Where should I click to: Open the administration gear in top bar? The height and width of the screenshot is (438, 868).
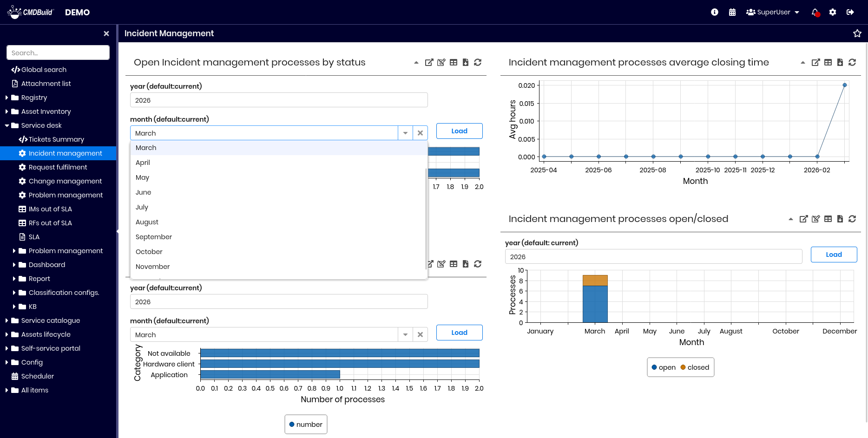click(832, 12)
